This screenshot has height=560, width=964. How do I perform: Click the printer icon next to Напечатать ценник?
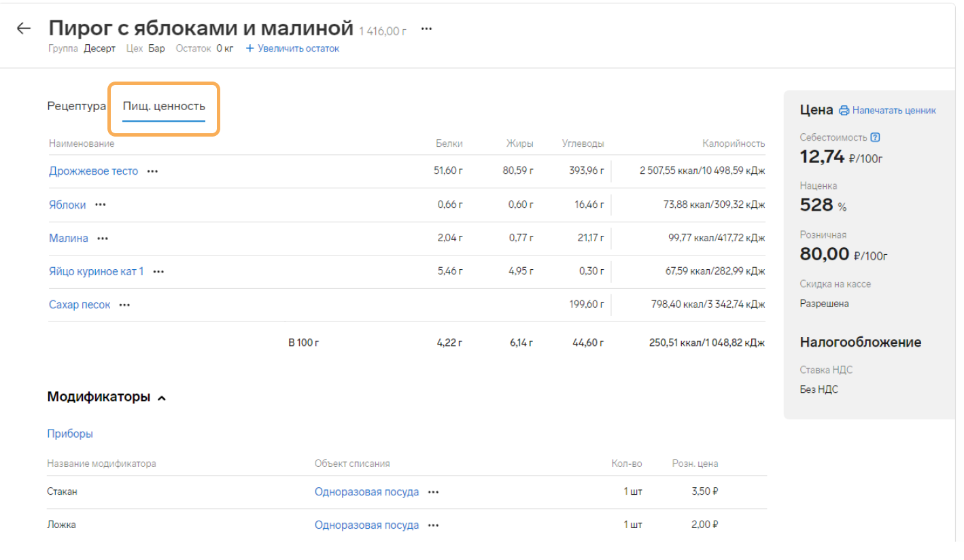pos(844,110)
